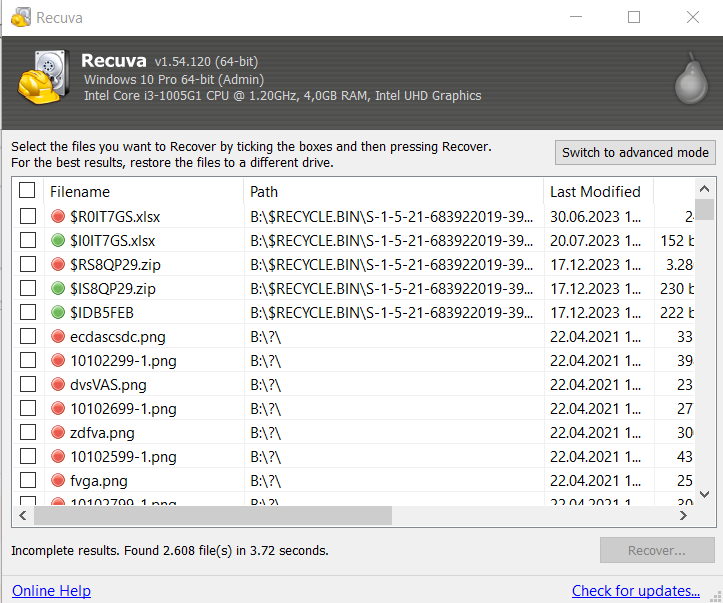Sort by the Path column header

[x=393, y=191]
